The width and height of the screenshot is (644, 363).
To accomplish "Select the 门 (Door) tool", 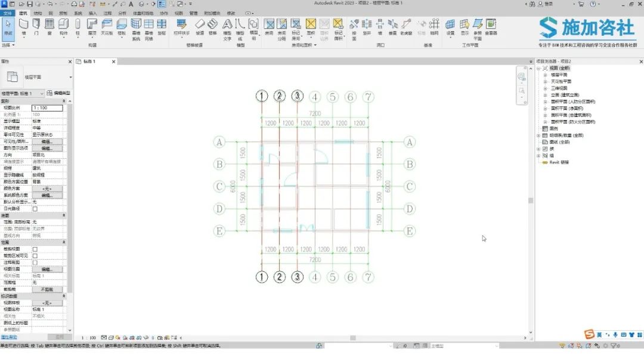I will pyautogui.click(x=36, y=27).
